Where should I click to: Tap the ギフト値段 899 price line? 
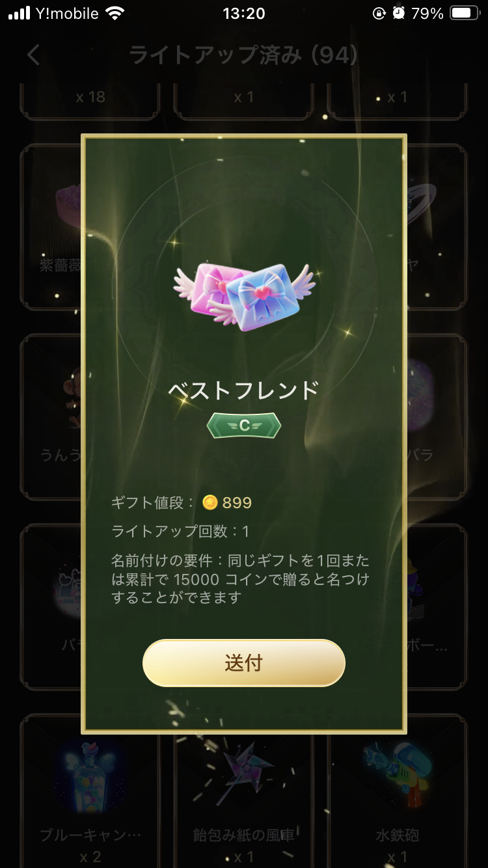click(x=182, y=502)
